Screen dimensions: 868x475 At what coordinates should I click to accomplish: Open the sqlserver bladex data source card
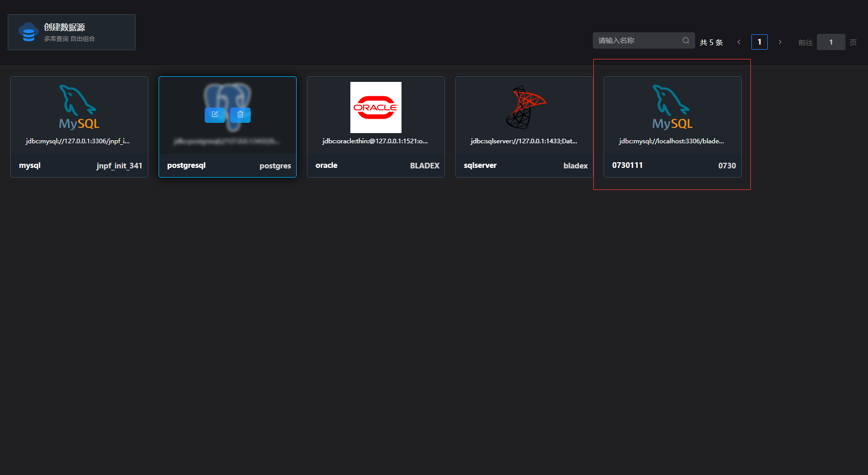click(x=524, y=127)
